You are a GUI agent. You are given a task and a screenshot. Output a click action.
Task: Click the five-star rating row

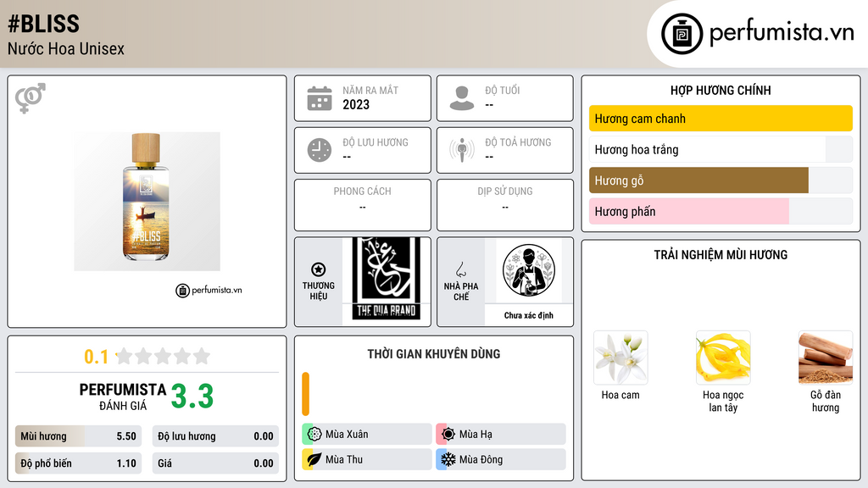tap(164, 357)
